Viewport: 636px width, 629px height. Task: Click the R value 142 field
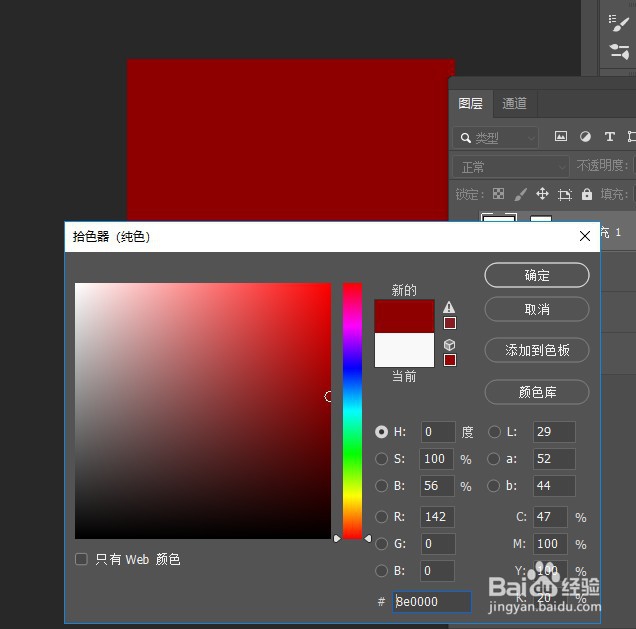(438, 517)
